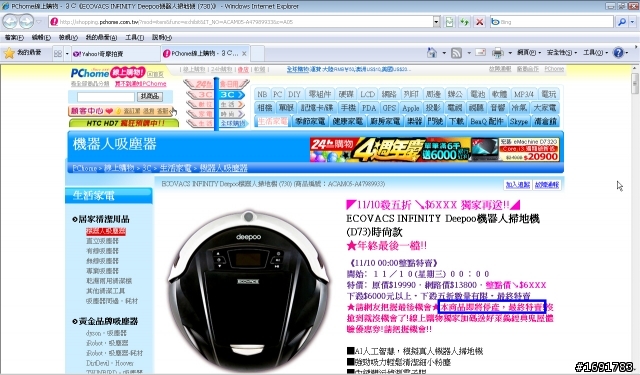Viewport: 640px width, 375px height.
Task: Select the GPS category tab
Action: coord(389,108)
